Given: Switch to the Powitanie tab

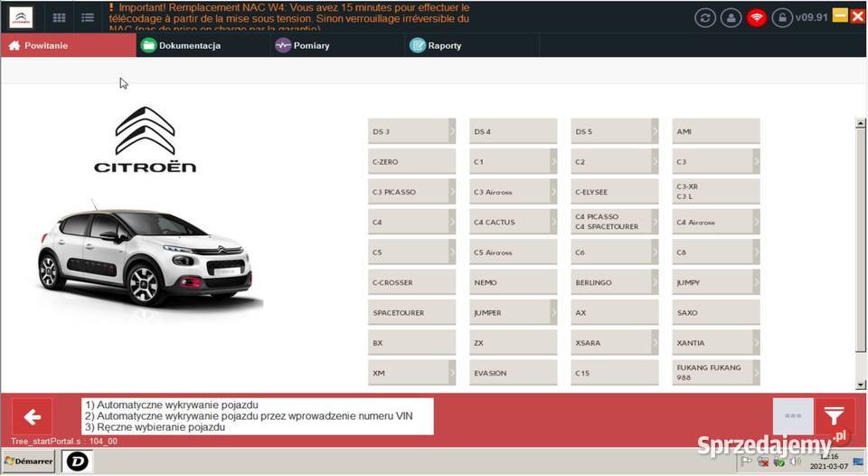Looking at the screenshot, I should pos(68,45).
